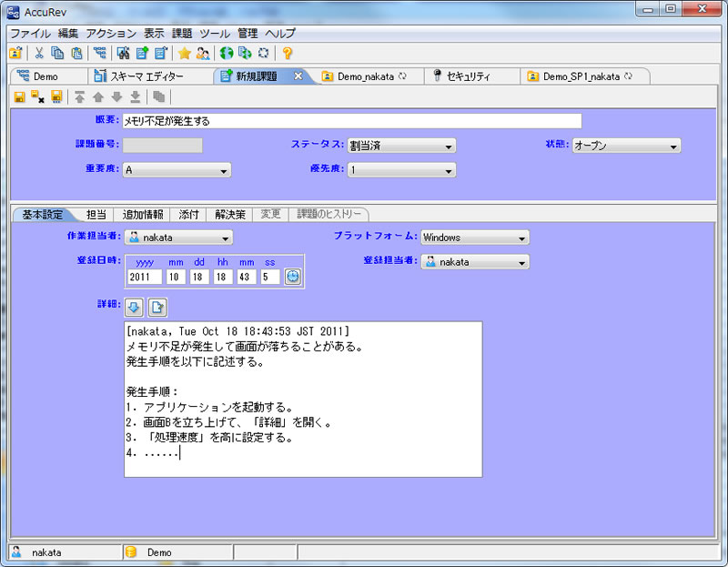Click the users icon in toolbar
Image resolution: width=728 pixels, height=567 pixels.
(x=203, y=53)
